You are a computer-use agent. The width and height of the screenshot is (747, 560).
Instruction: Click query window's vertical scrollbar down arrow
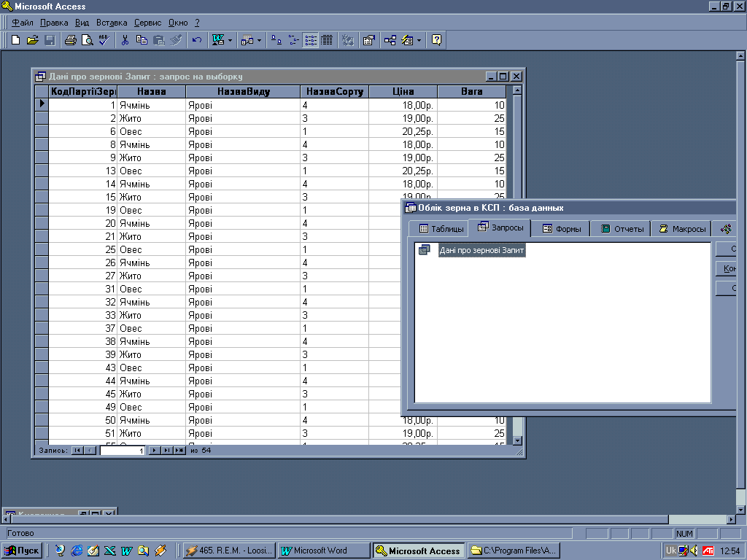point(517,440)
